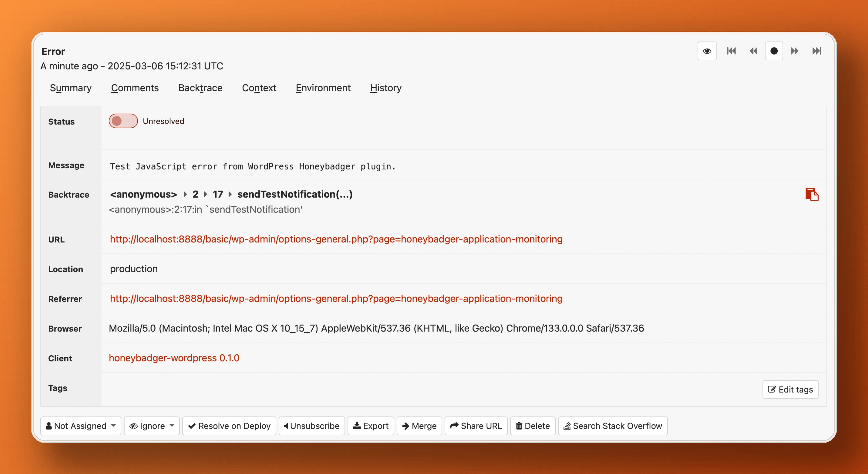This screenshot has width=868, height=474.
Task: Click the <anonymous> backtrace heading
Action: point(143,194)
